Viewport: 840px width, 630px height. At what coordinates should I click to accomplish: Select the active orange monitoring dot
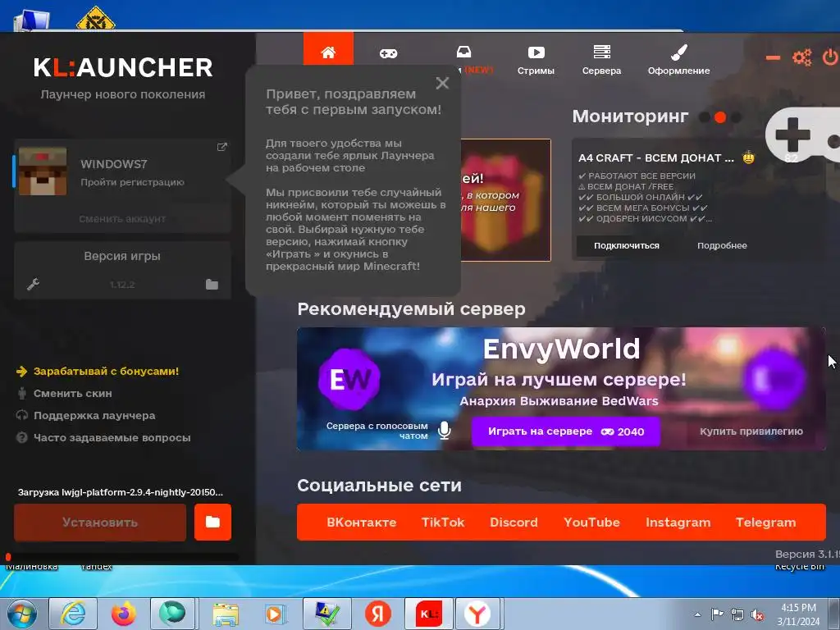[x=720, y=116]
